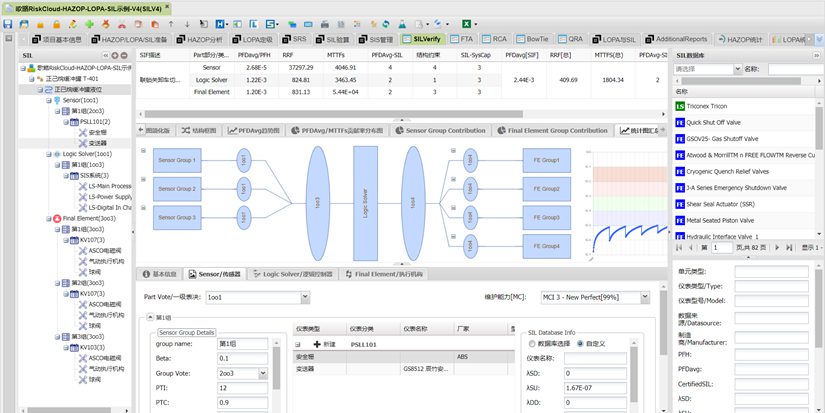Image resolution: width=825 pixels, height=413 pixels.
Task: Select the 数据库选择 radio button
Action: pyautogui.click(x=530, y=343)
